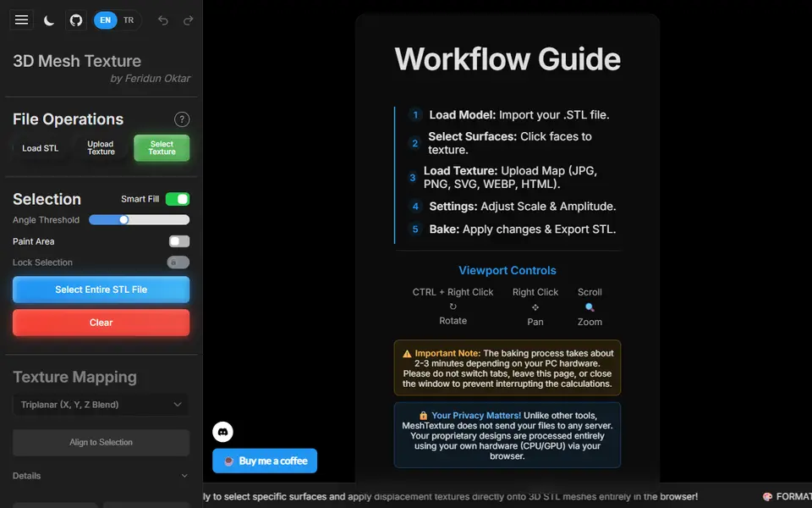Toggle the Smart Fill switch
The width and height of the screenshot is (812, 508).
click(178, 199)
